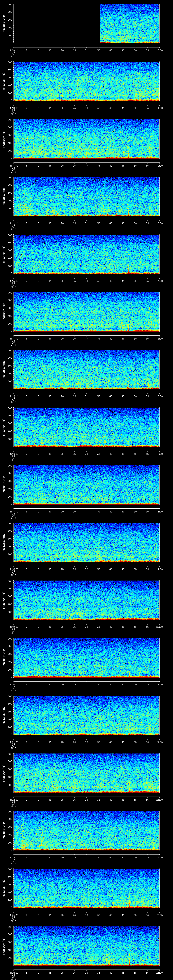Select the "13:00" end time label

tap(159, 223)
